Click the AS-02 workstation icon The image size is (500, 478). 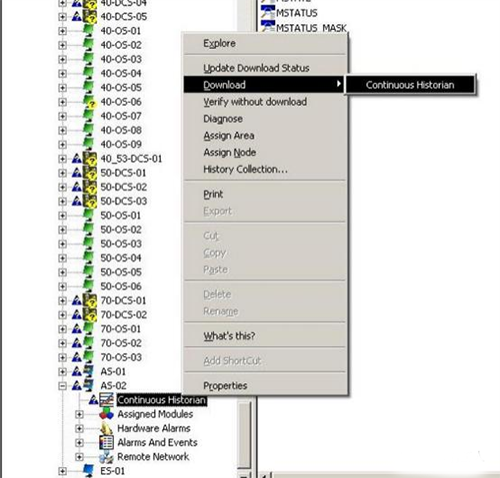pyautogui.click(x=89, y=385)
